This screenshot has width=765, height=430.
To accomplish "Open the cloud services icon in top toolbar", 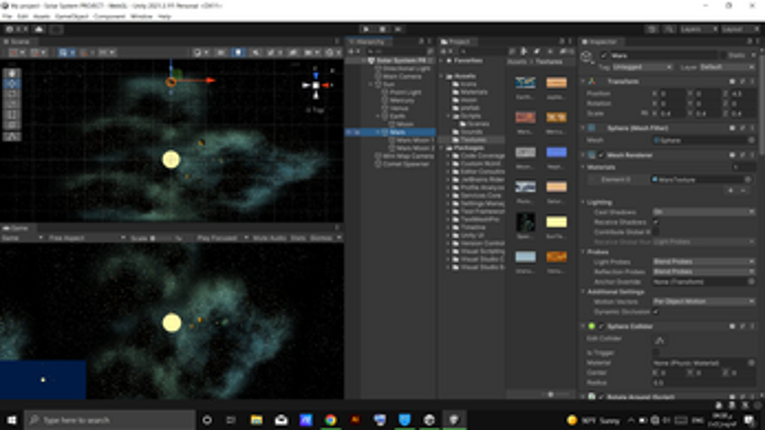I will point(39,29).
